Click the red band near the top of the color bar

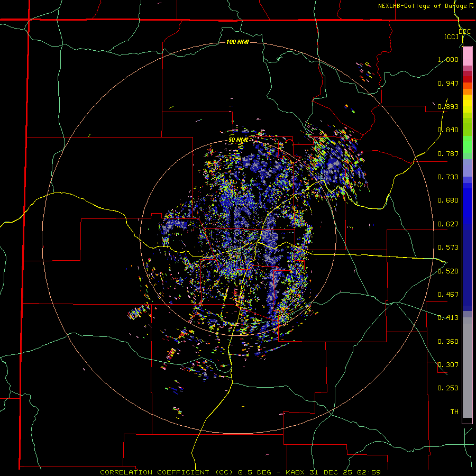[x=467, y=79]
